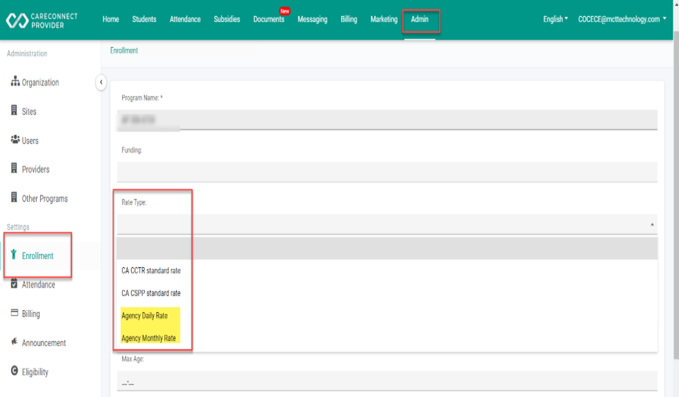
Task: Click the Max Age input field
Action: (x=387, y=381)
